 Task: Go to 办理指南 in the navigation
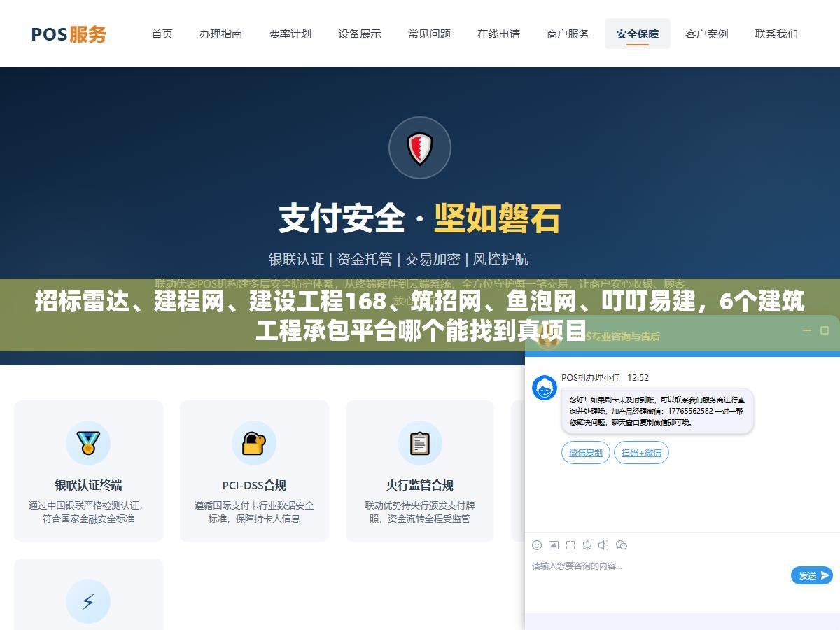(220, 34)
